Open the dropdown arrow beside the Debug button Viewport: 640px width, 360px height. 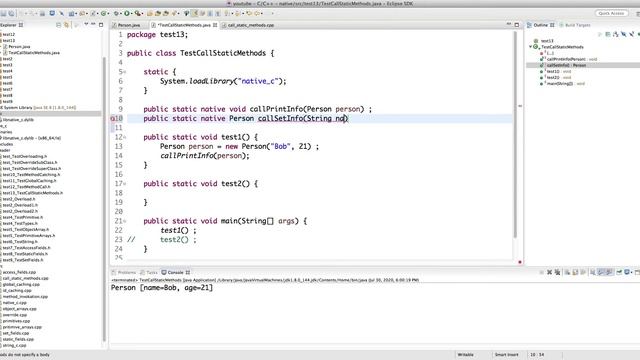pyautogui.click(x=120, y=13)
